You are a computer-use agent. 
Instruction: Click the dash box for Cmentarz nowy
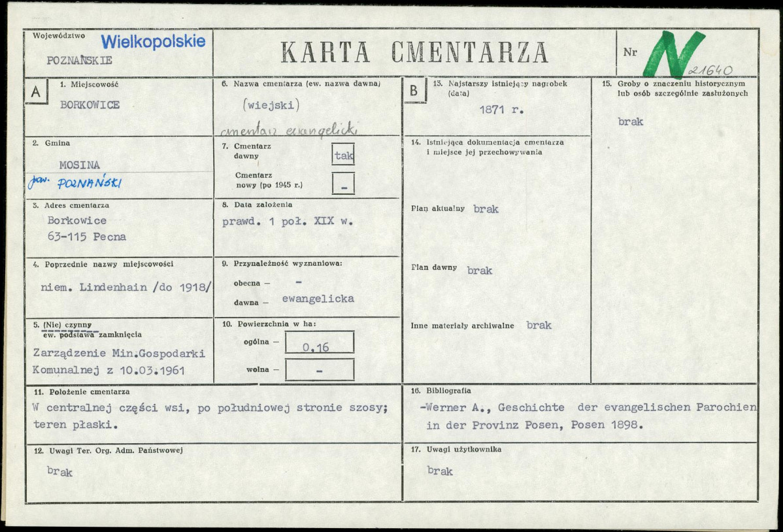(343, 184)
